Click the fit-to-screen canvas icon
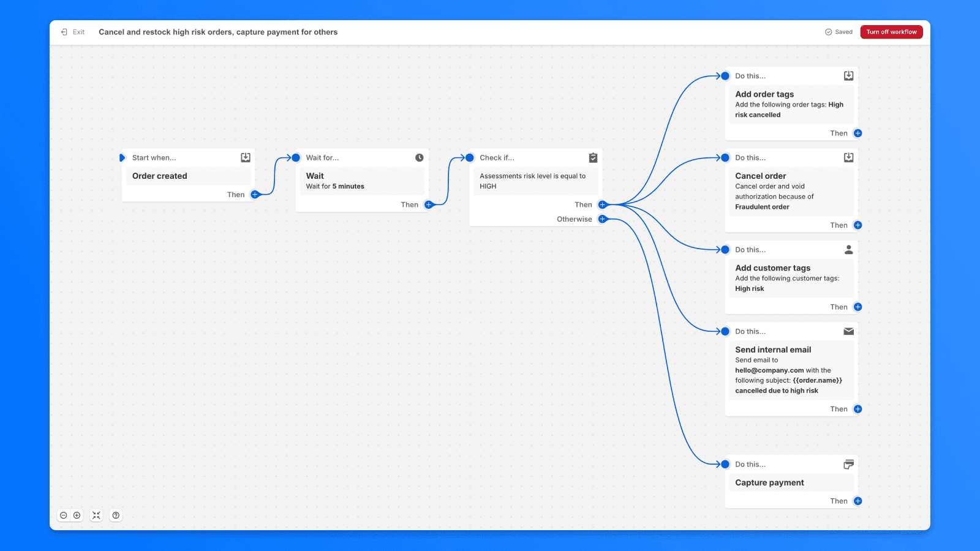The image size is (980, 551). click(x=96, y=515)
